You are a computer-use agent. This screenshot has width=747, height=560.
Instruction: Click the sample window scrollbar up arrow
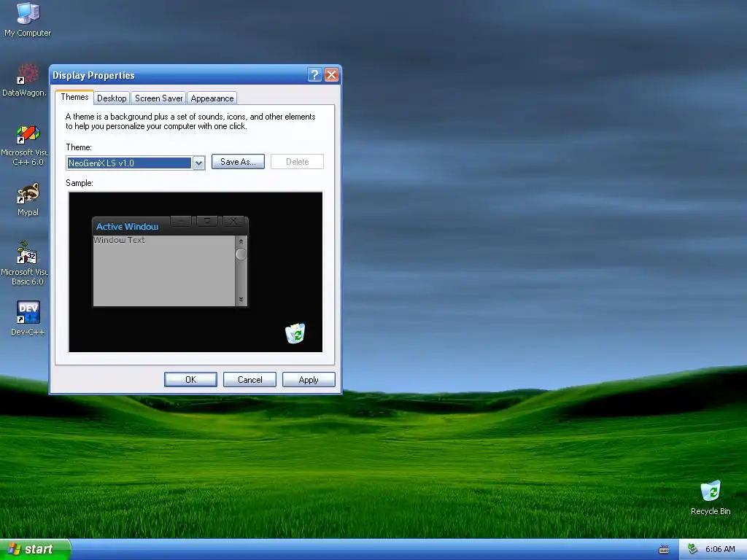coord(241,241)
